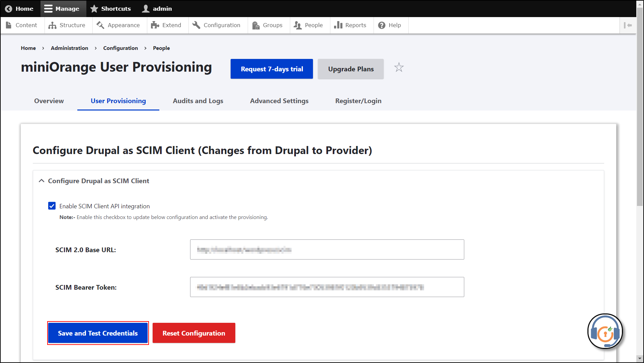The width and height of the screenshot is (644, 363).
Task: Open the Extend modules icon
Action: 154,25
